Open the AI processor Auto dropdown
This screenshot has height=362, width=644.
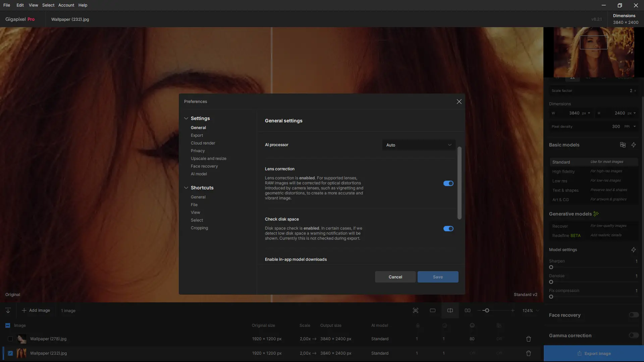(x=419, y=145)
